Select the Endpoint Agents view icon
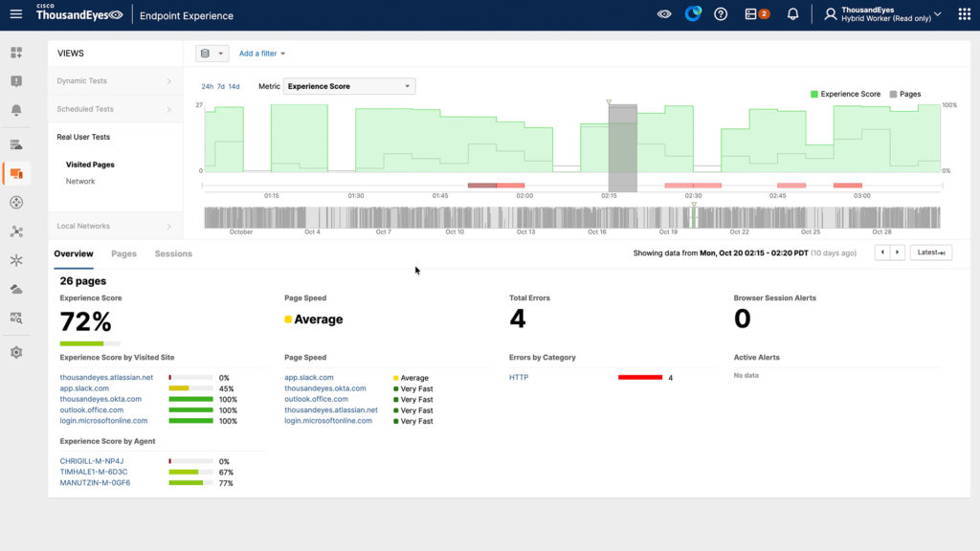Viewport: 980px width, 551px height. pos(15,173)
